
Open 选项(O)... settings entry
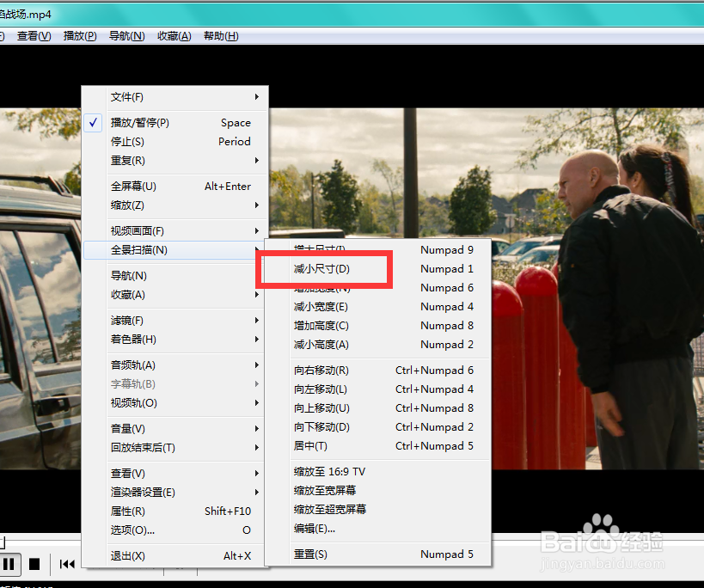tap(175, 530)
